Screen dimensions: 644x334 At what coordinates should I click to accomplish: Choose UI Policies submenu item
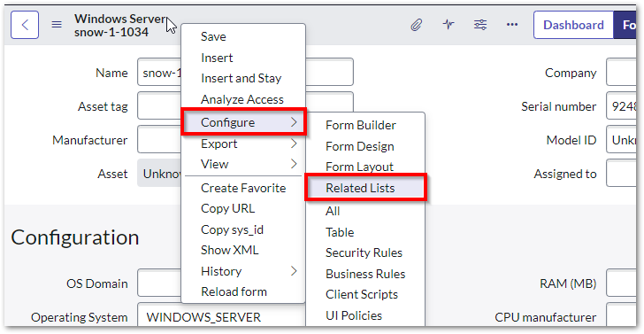coord(365,315)
